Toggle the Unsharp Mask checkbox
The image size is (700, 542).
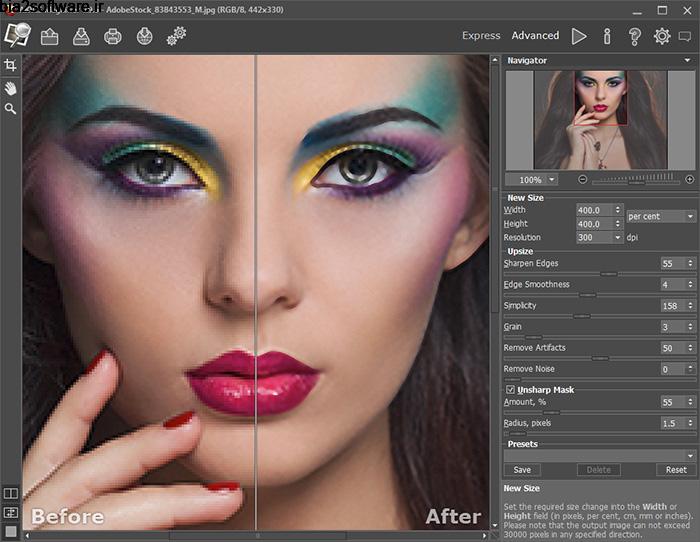pyautogui.click(x=511, y=389)
